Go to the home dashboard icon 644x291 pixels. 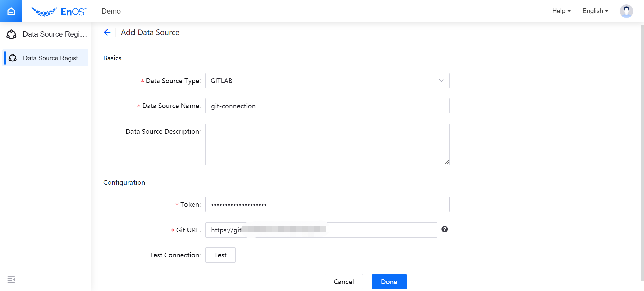coord(11,11)
